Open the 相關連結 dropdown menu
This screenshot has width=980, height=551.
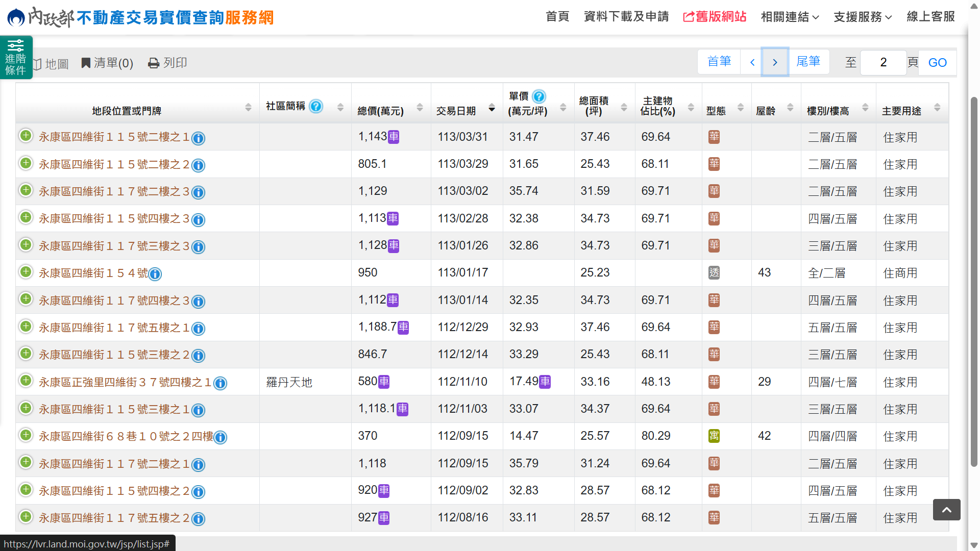(790, 17)
